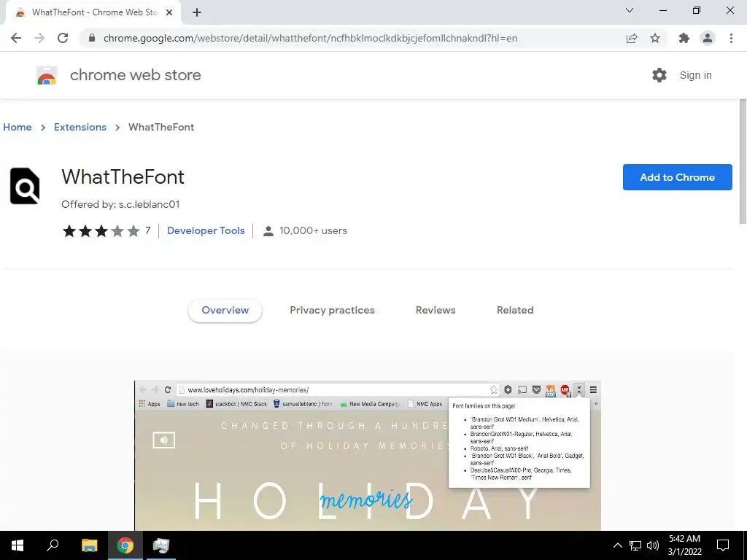This screenshot has width=747, height=560.
Task: Select the Related tab
Action: point(515,310)
